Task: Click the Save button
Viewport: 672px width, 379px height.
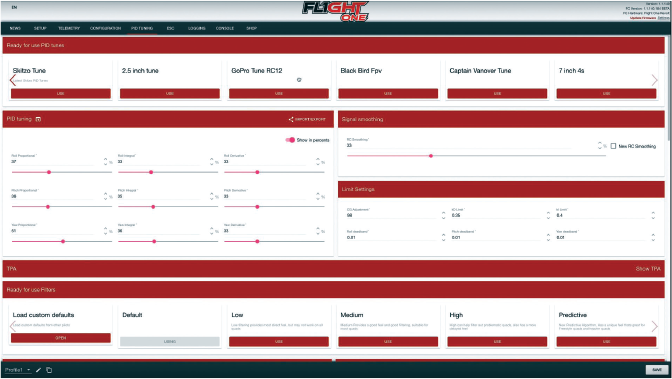Action: coord(657,370)
